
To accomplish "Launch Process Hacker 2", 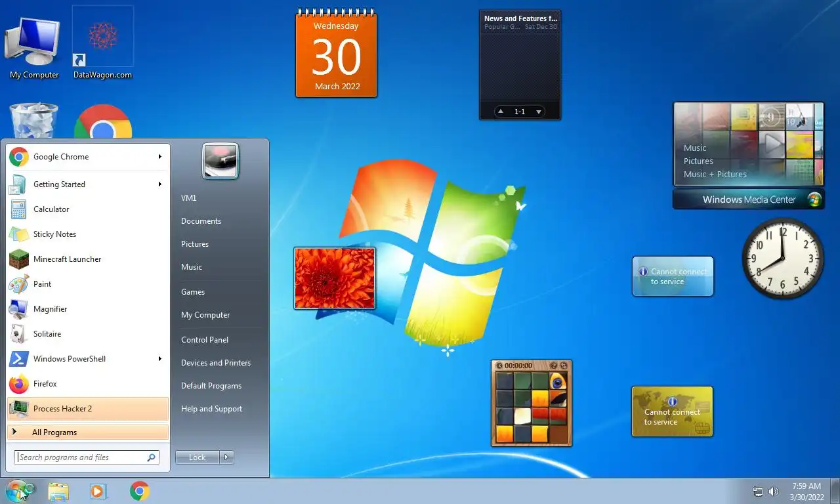I will (x=88, y=409).
